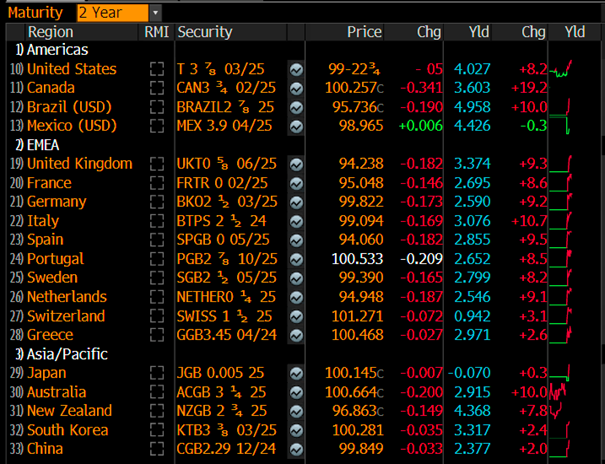605x464 pixels.
Task: Open chart icon for Spain SPGB bond
Action: click(x=296, y=240)
